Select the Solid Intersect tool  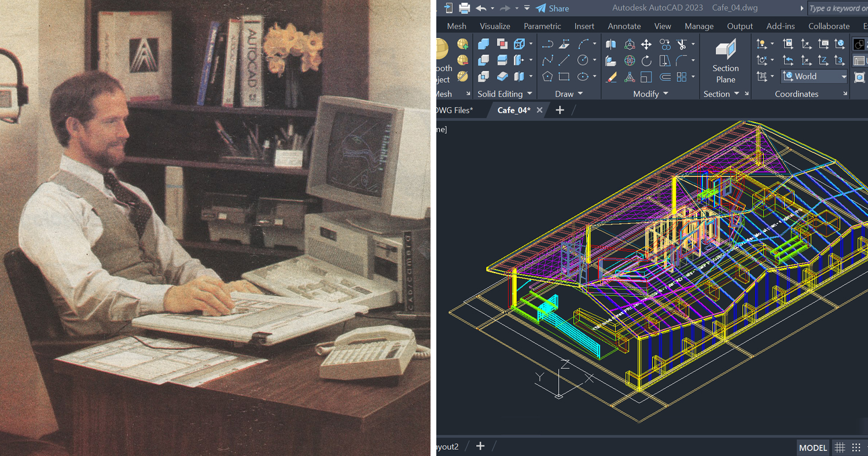484,76
